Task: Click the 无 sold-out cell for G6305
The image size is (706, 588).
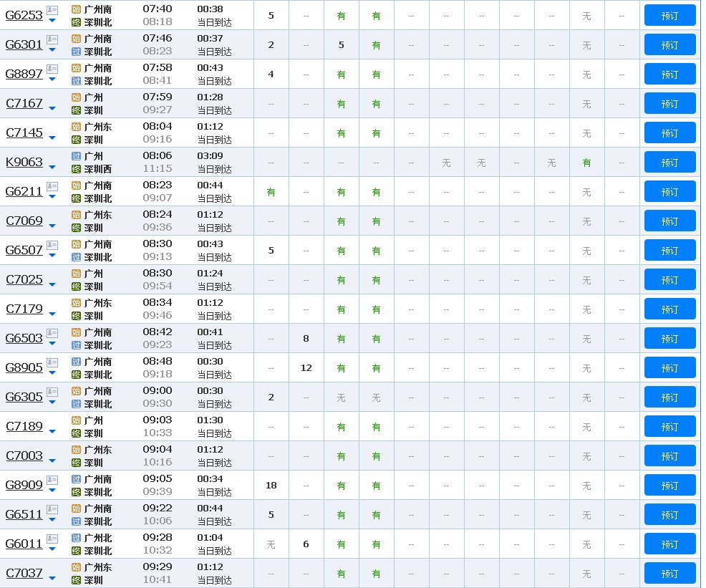Action: (x=341, y=397)
